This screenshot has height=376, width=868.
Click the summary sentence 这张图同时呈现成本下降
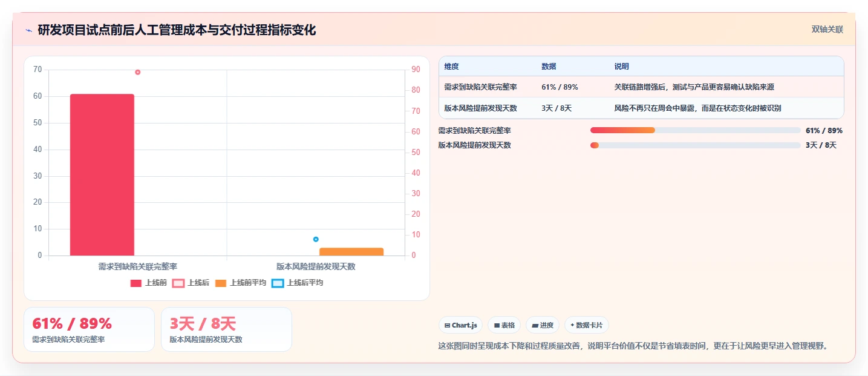point(633,346)
